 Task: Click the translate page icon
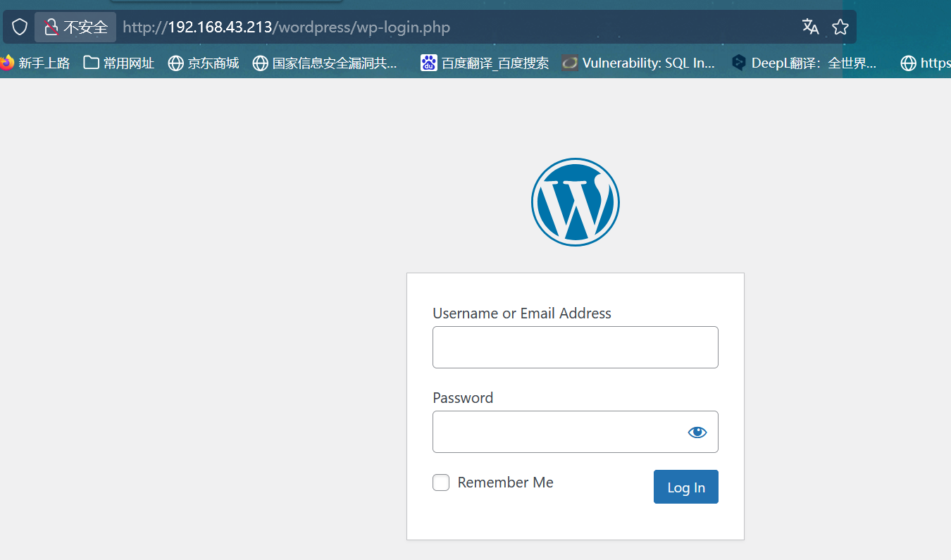tap(811, 27)
